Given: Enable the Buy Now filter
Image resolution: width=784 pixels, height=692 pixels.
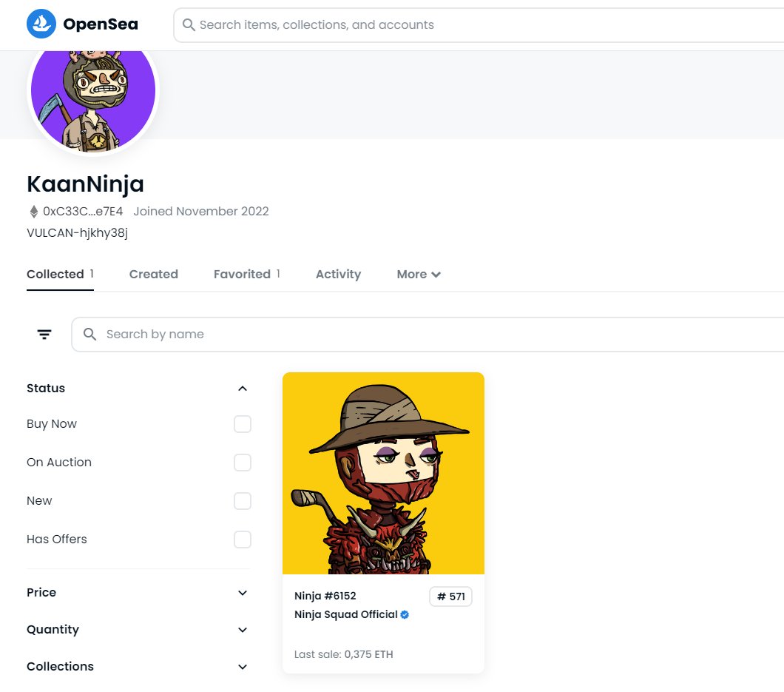Looking at the screenshot, I should click(x=242, y=423).
